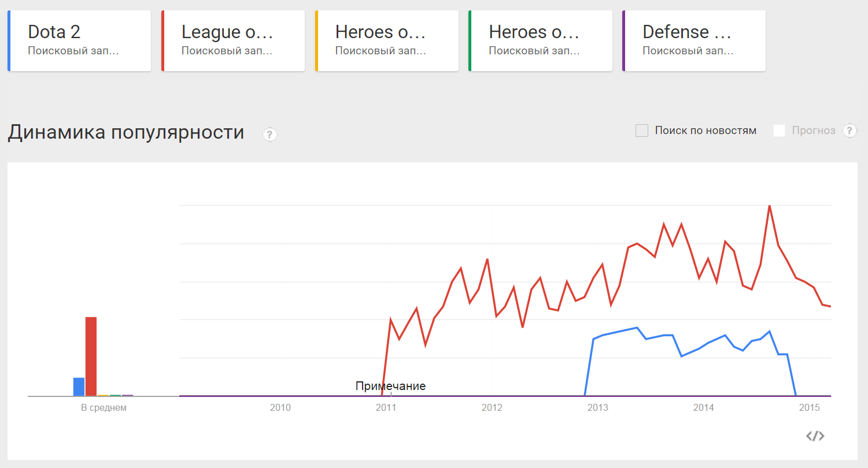
Task: Click help icon beside Прогноз
Action: pos(849,131)
